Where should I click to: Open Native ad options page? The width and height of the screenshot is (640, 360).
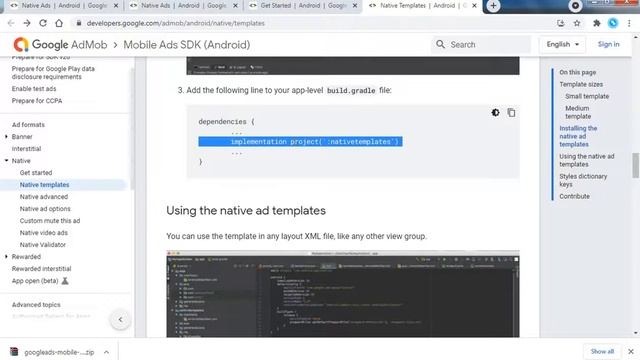pos(45,209)
